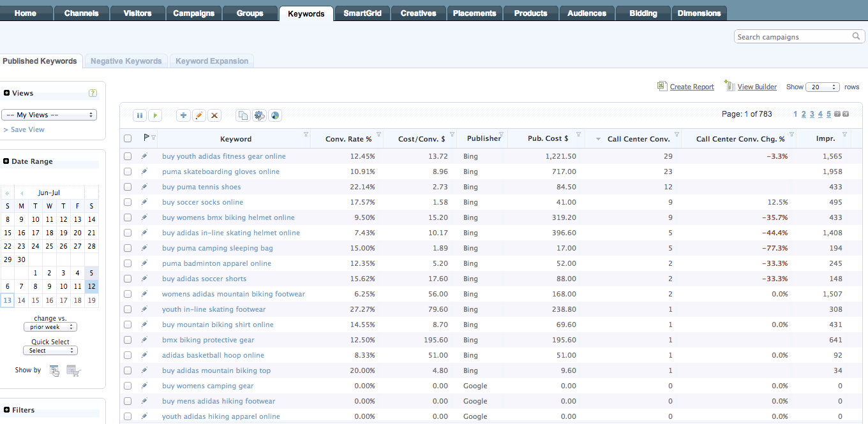The height and width of the screenshot is (424, 868).
Task: Open the gear settings toolbar icon
Action: [259, 115]
